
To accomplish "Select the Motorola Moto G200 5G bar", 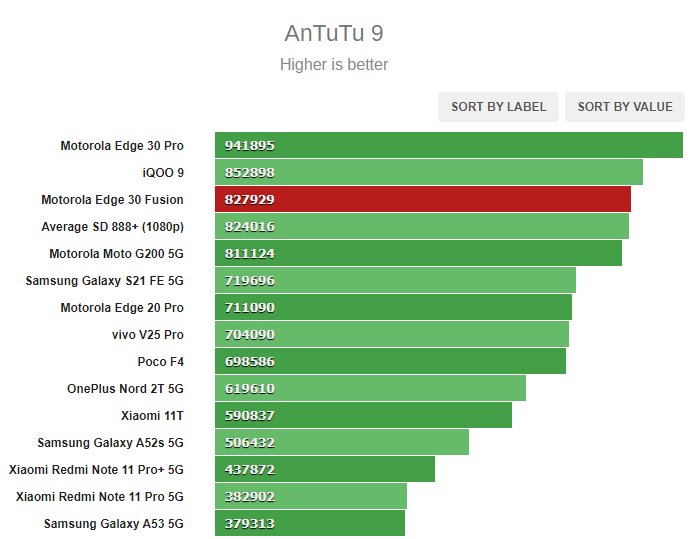I will (418, 253).
